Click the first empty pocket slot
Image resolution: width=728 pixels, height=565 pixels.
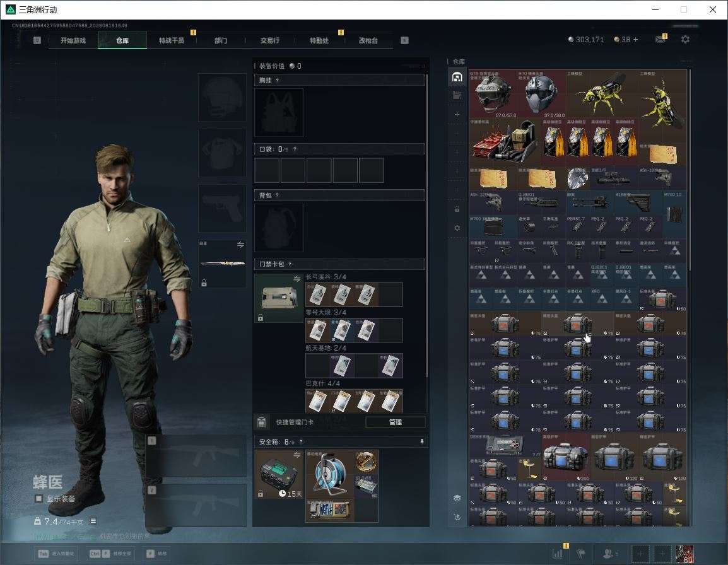tap(267, 170)
